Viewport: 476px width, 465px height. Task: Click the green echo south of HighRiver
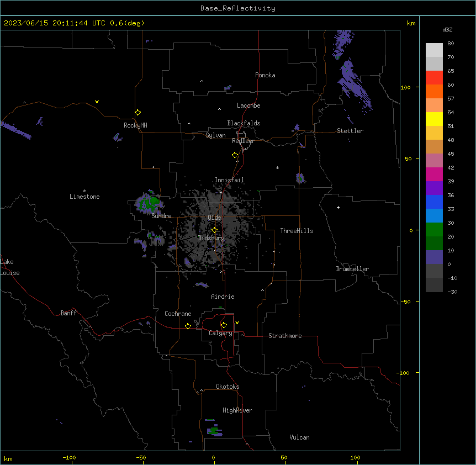click(x=214, y=431)
